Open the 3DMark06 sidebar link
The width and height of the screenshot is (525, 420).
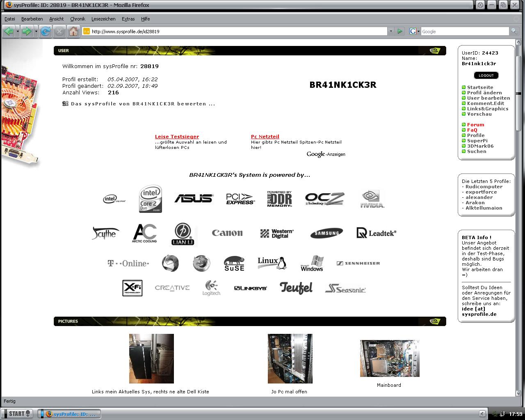[x=480, y=146]
